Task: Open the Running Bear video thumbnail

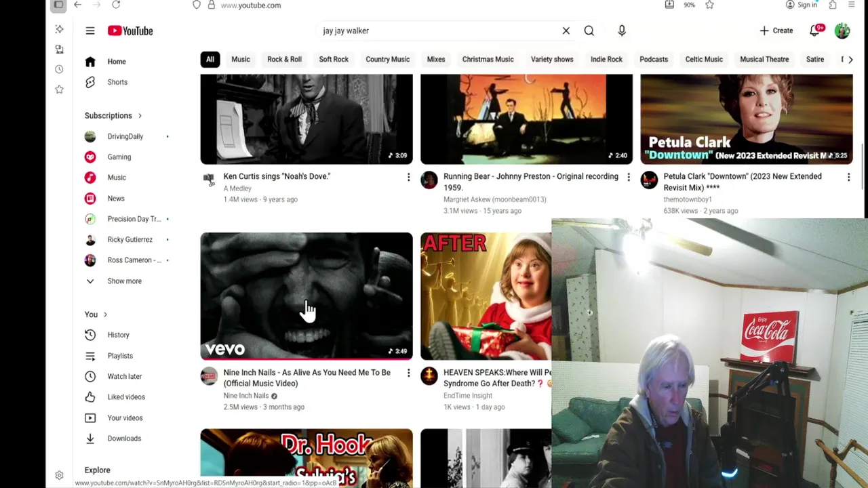Action: click(526, 119)
